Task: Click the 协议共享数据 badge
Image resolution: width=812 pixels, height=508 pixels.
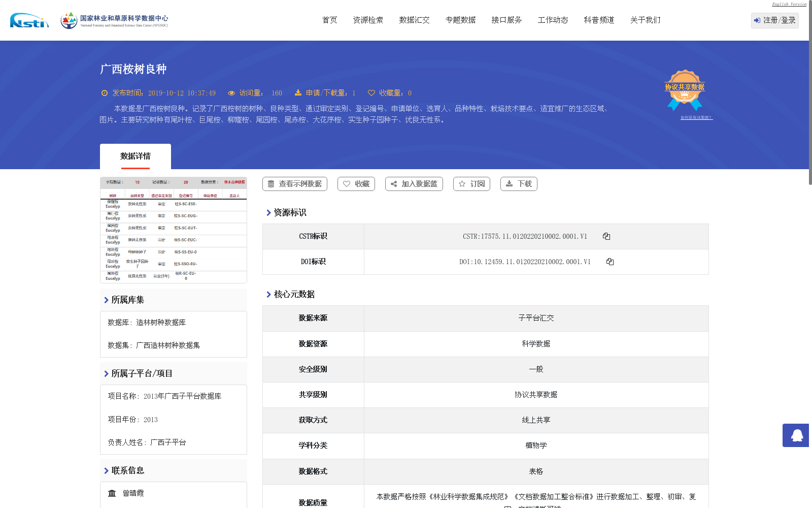Action: [x=685, y=90]
